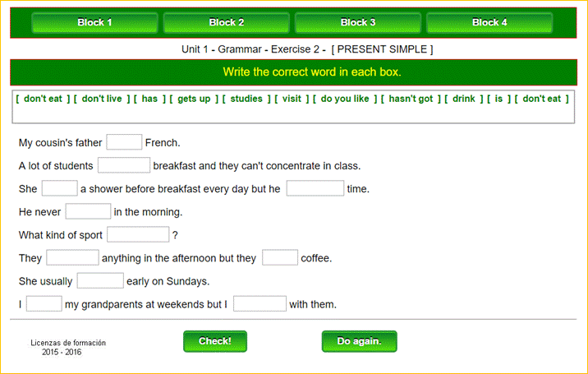Click the blank after 'She' before 'a shower'
This screenshot has height=374, width=588.
point(59,188)
